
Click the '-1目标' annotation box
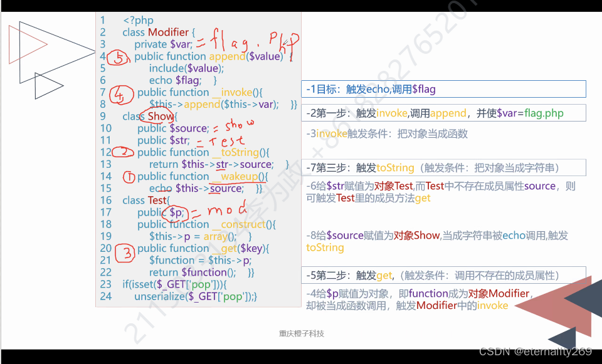444,88
